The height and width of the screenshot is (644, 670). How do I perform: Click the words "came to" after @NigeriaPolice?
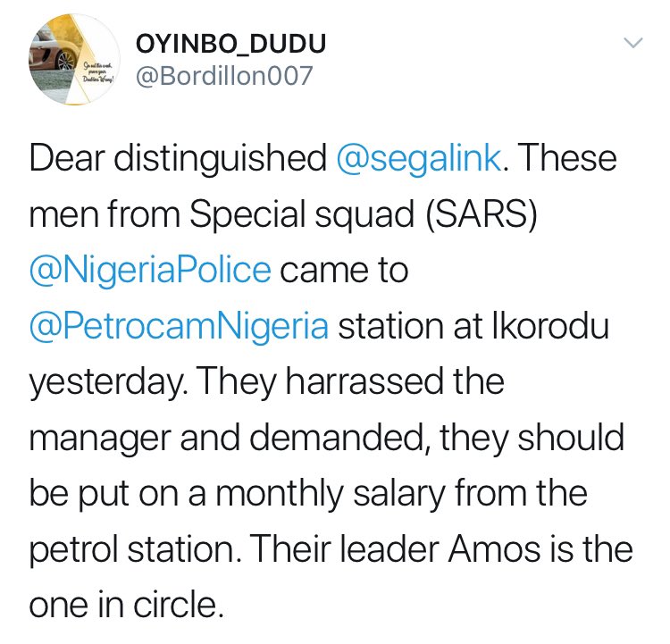tap(344, 271)
